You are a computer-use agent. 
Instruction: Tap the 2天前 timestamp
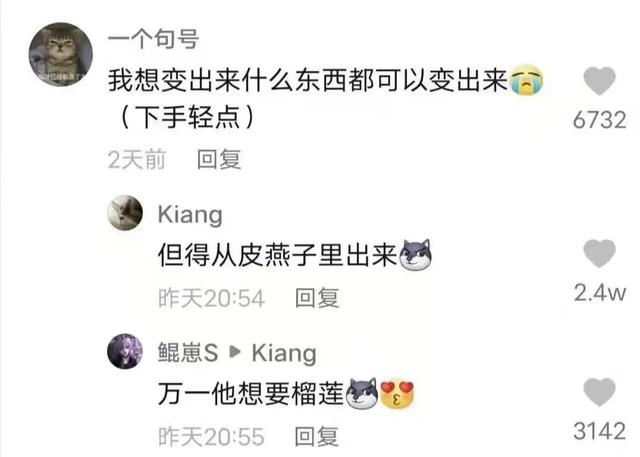click(137, 159)
